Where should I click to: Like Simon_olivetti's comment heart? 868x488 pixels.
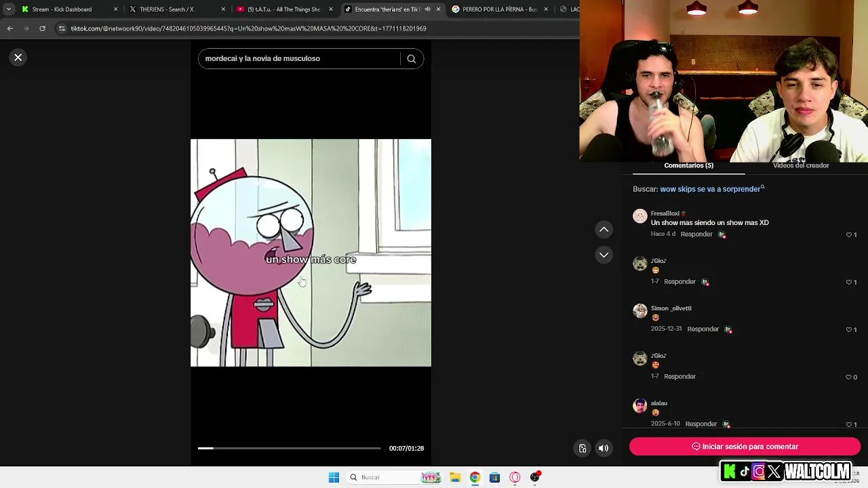click(848, 330)
